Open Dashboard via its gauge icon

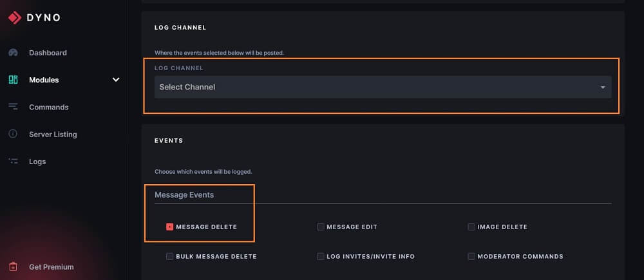click(13, 53)
